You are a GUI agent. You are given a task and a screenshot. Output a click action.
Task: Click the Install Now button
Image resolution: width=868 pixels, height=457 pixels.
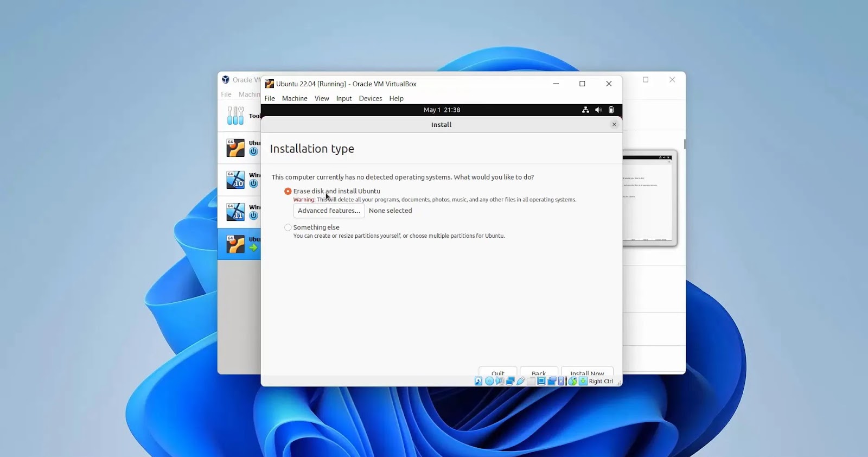pos(587,372)
